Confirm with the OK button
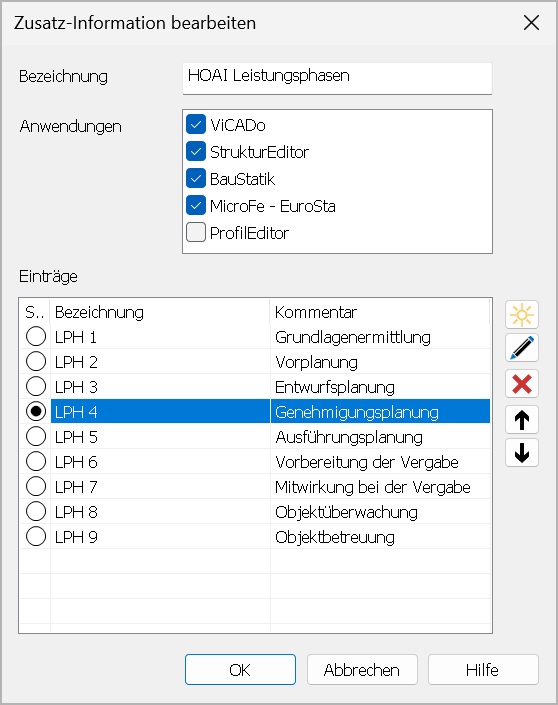This screenshot has height=705, width=558. click(x=240, y=669)
